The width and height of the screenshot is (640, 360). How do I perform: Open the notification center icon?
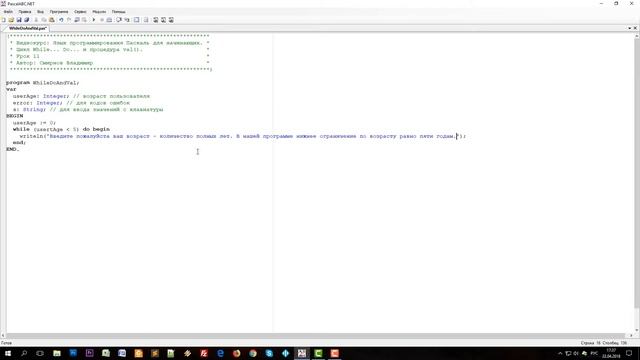coord(629,353)
